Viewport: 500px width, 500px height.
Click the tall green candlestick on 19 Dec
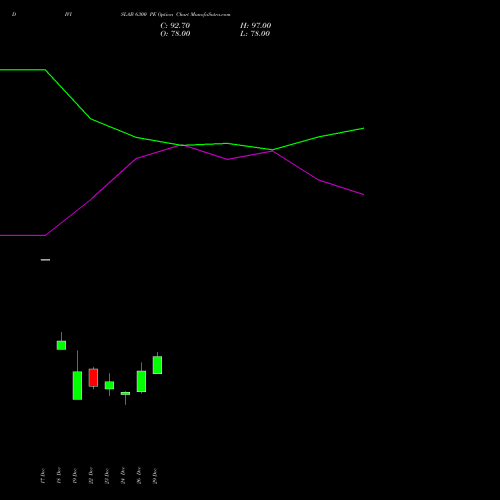click(x=77, y=385)
